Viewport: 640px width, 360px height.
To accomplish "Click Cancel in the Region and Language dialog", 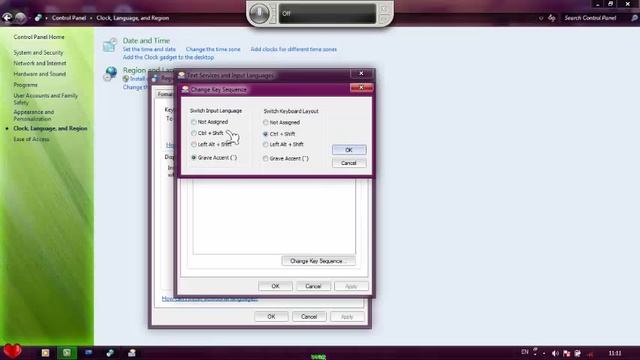I will click(309, 316).
